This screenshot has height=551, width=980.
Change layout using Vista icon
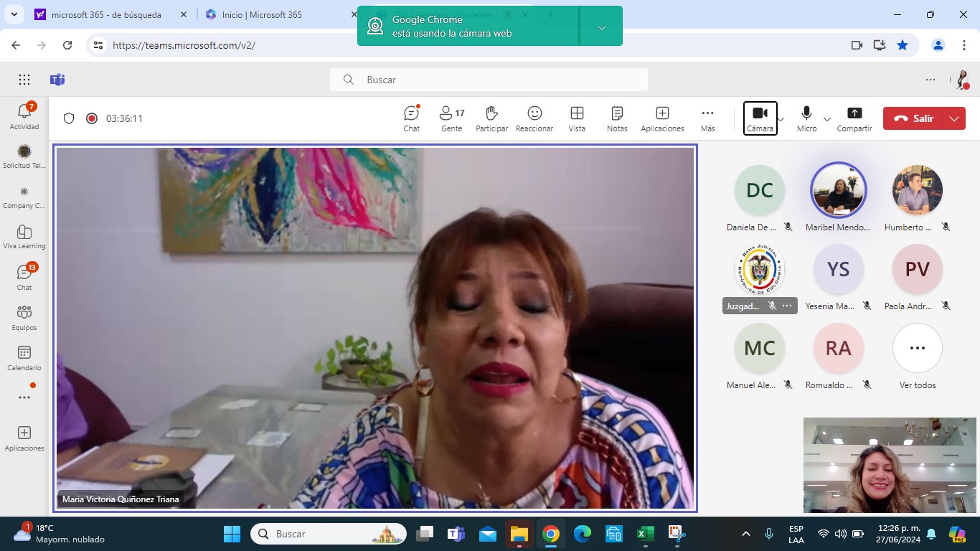pos(577,118)
